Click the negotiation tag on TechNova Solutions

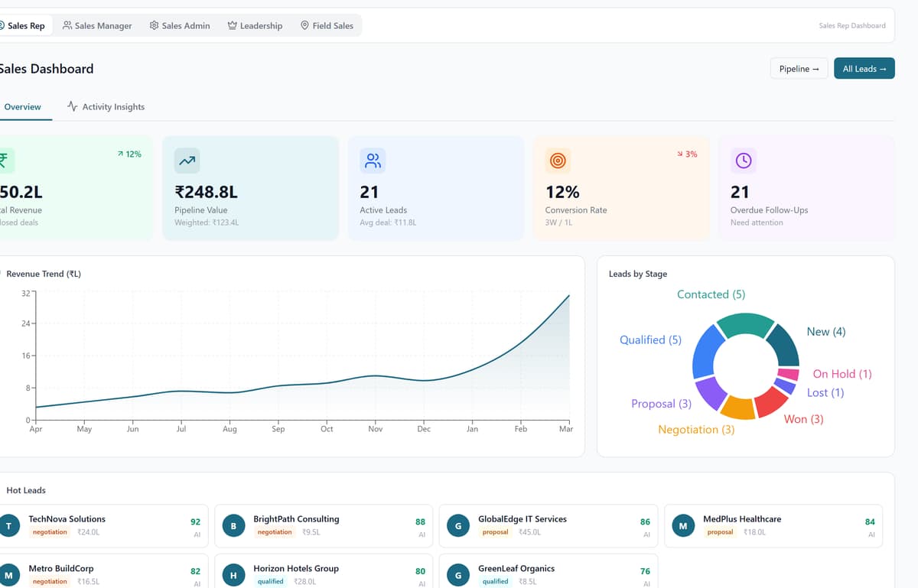pos(50,532)
